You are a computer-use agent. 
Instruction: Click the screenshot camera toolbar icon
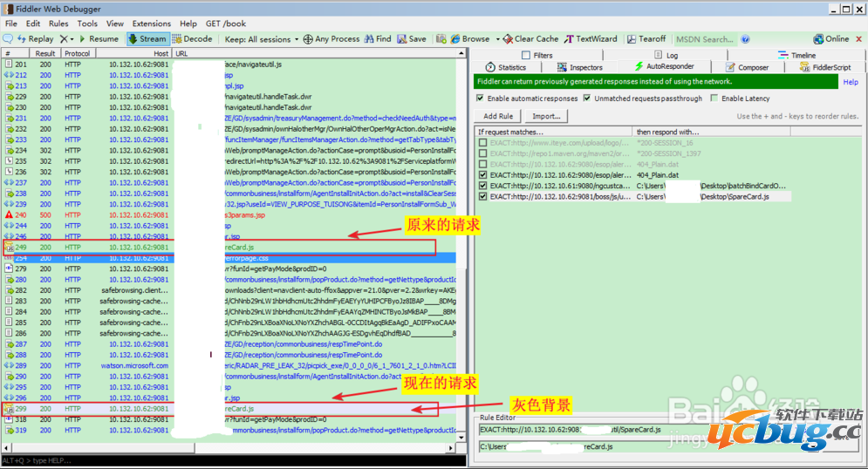(x=441, y=38)
